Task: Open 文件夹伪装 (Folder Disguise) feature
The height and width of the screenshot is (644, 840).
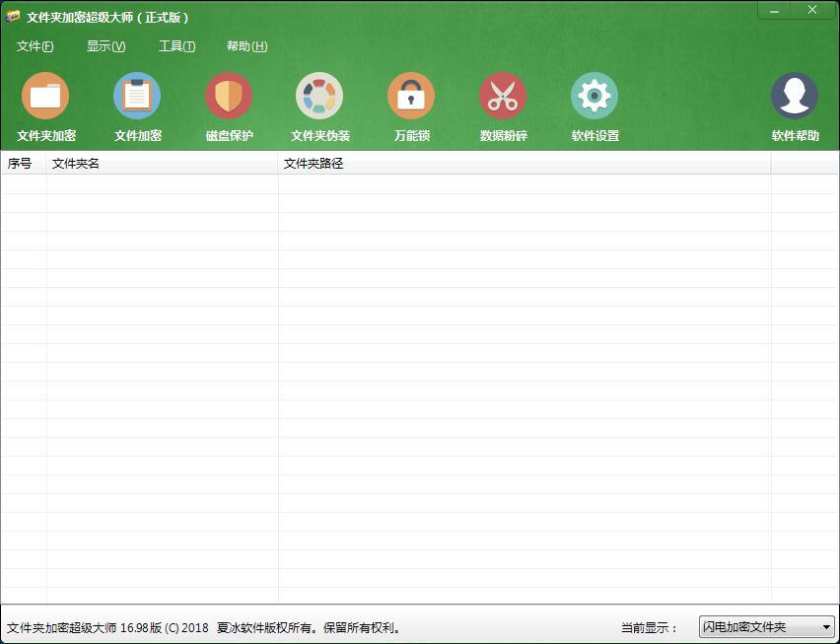Action: pyautogui.click(x=318, y=104)
